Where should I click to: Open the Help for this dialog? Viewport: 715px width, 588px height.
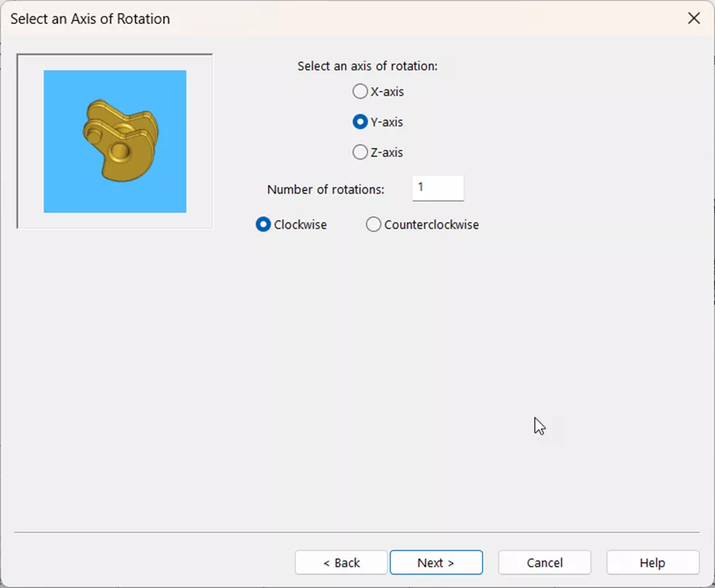coord(652,562)
